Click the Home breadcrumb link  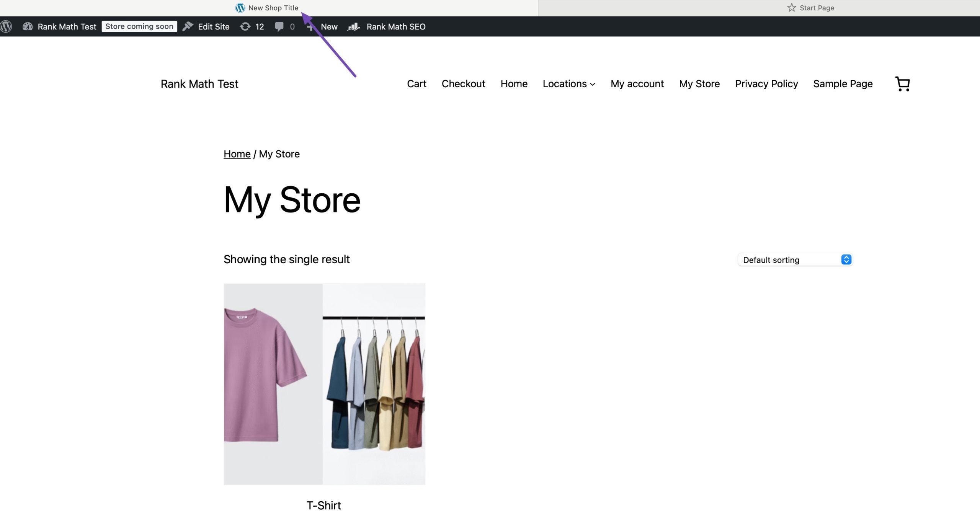point(237,154)
